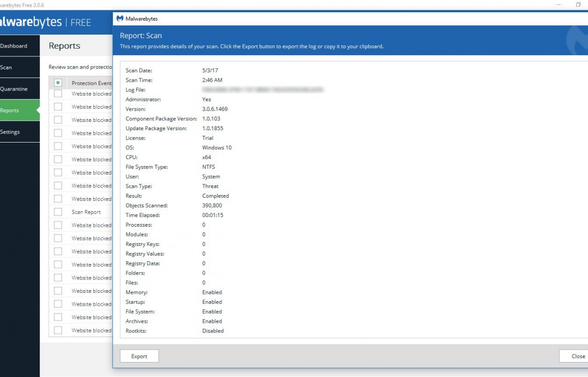The width and height of the screenshot is (588, 377).
Task: Click the restore-down window icon
Action: 578,5
